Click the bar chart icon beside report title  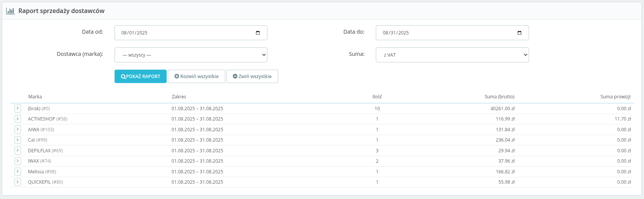tap(10, 11)
